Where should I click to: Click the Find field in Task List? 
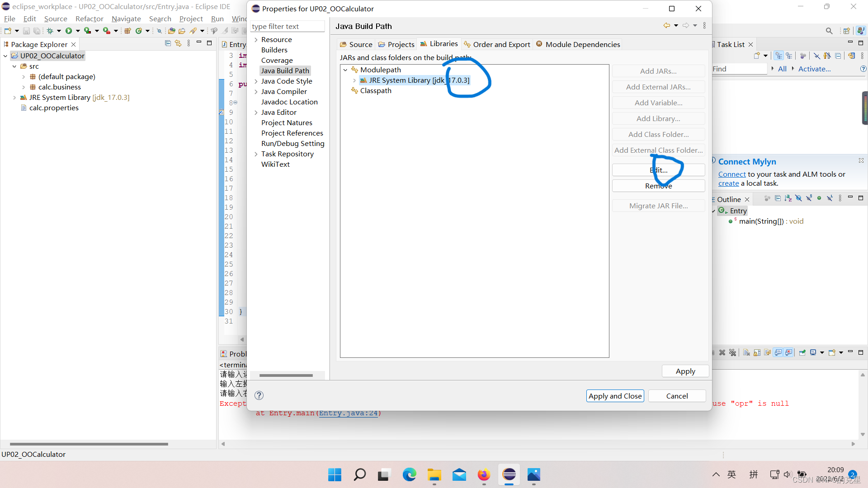[739, 69]
